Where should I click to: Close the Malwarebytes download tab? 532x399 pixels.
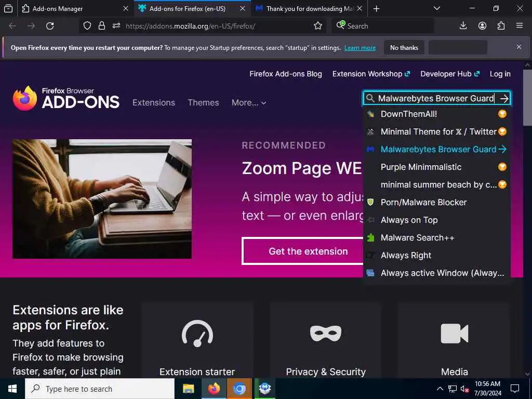tap(360, 8)
